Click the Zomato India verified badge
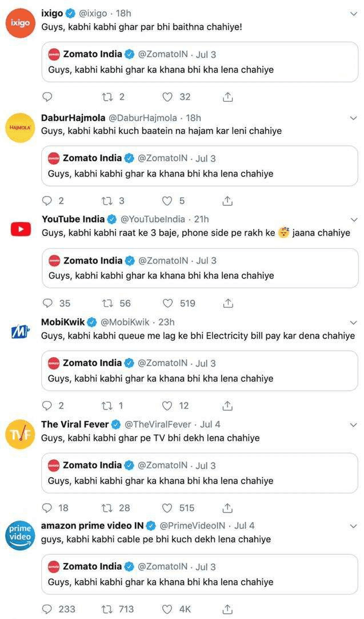Image resolution: width=364 pixels, height=619 pixels. click(128, 55)
